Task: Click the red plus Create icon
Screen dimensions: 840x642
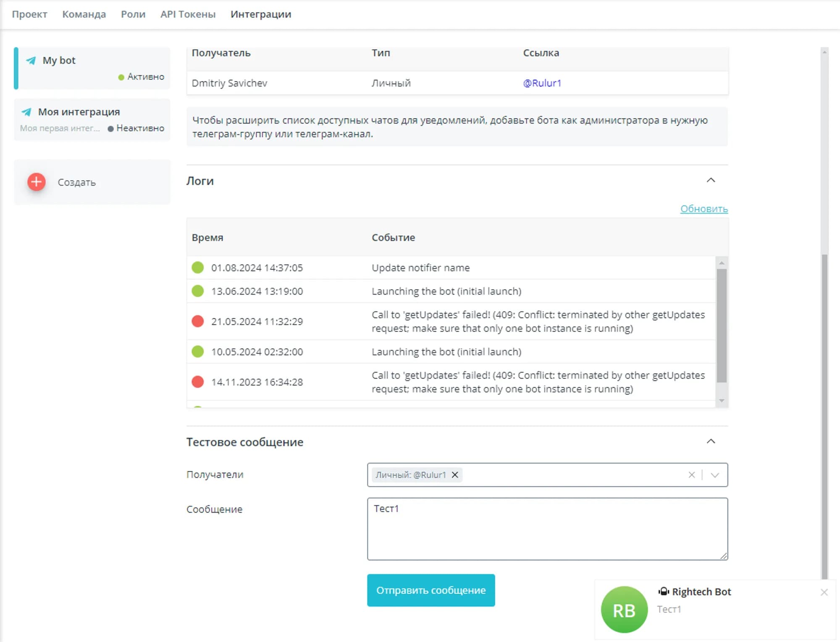Action: click(x=37, y=182)
